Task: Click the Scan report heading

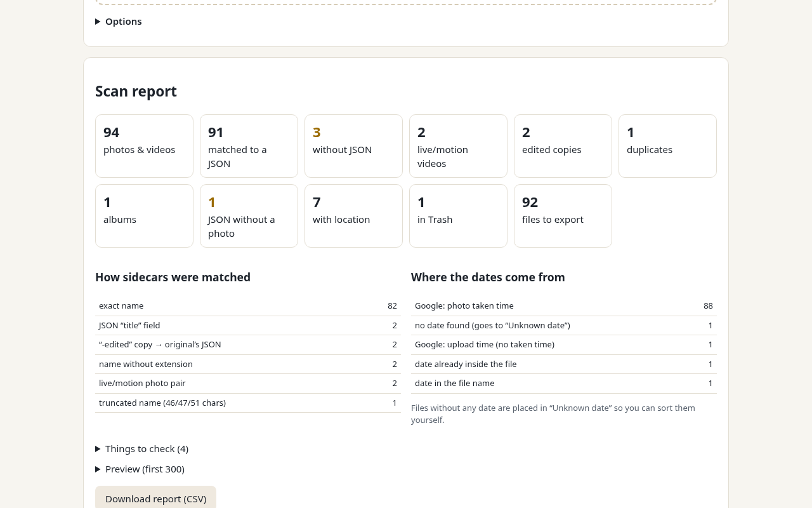Action: 136,91
